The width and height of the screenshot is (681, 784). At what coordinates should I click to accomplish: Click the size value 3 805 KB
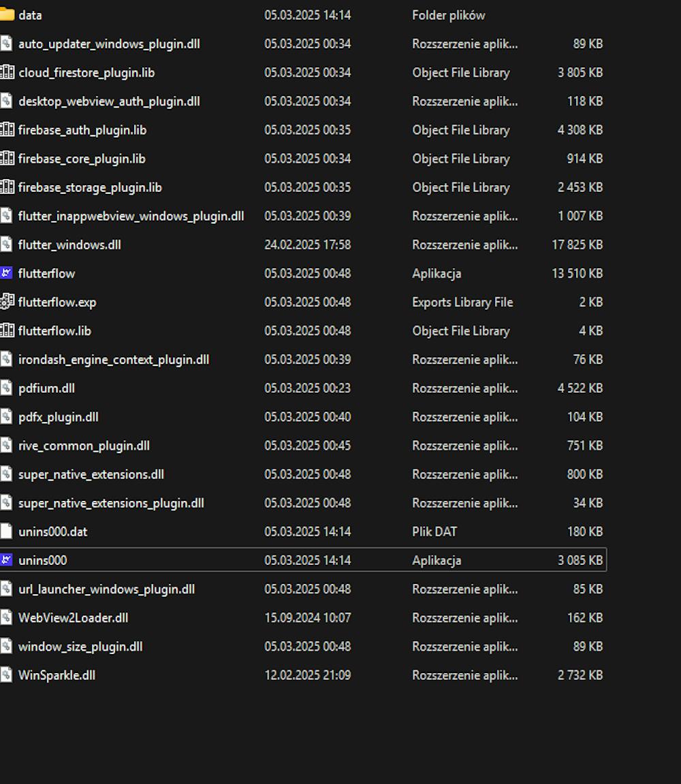[x=580, y=73]
